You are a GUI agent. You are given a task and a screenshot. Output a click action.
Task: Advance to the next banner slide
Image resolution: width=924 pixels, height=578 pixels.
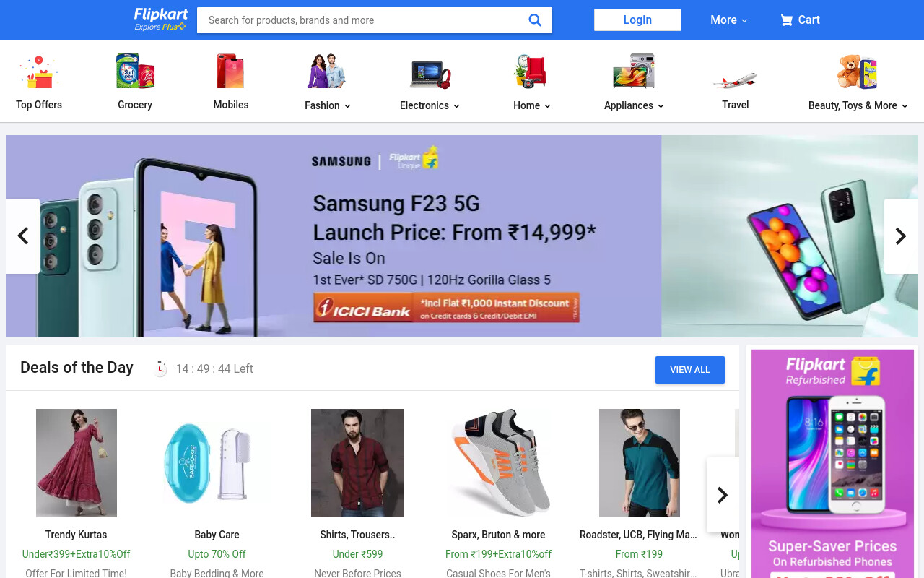901,236
